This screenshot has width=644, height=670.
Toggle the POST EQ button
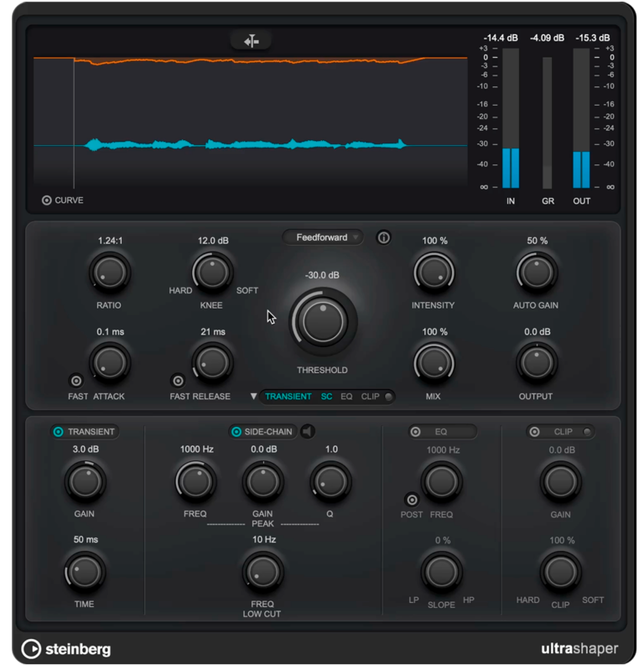(x=412, y=500)
